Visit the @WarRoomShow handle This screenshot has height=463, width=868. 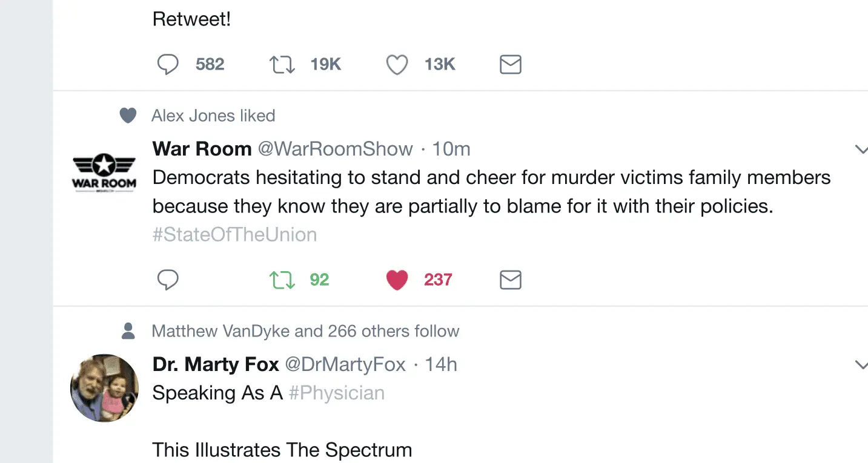pos(336,149)
